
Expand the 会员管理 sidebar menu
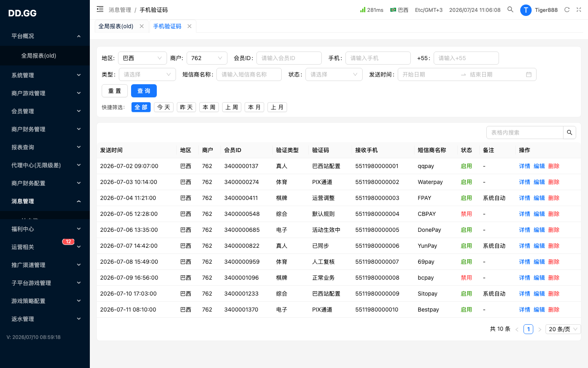(x=45, y=111)
